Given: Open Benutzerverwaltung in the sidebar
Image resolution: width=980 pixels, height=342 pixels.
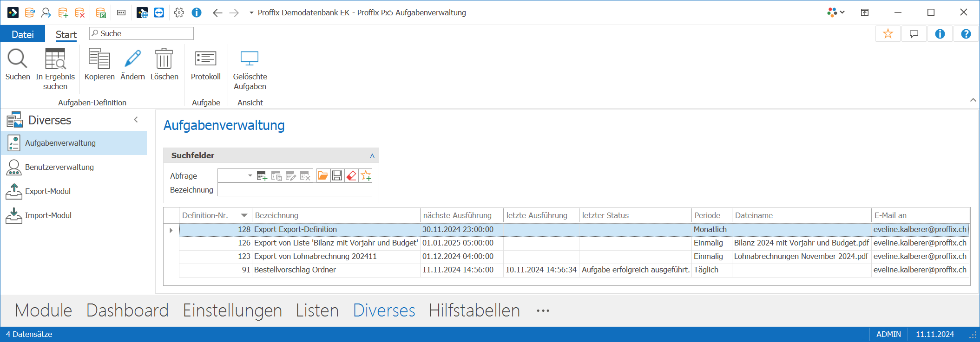Looking at the screenshot, I should click(73, 167).
